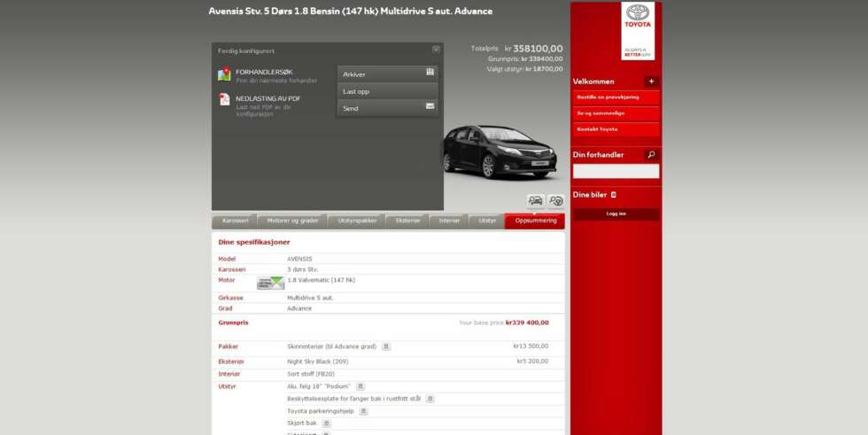Select the Oppsummering tab
868x435 pixels.
click(x=535, y=221)
